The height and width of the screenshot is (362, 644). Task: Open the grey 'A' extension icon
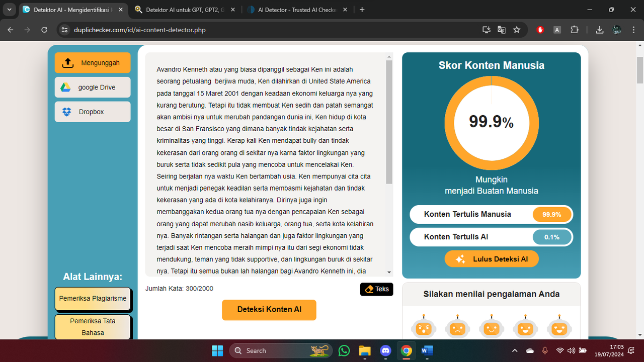pos(557,30)
